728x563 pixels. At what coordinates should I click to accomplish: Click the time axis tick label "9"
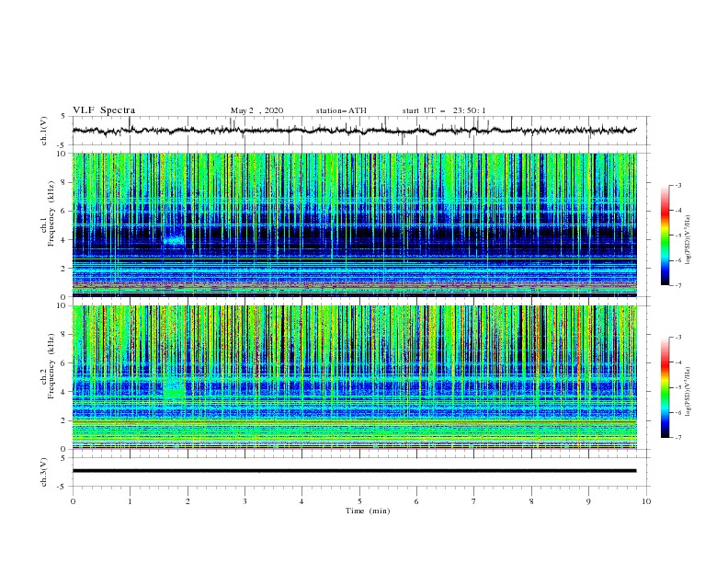coord(588,501)
